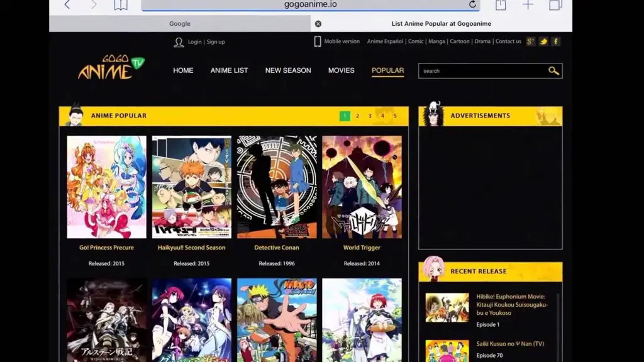Click the Recent Release scrollbar
The image size is (644, 362).
[x=558, y=327]
